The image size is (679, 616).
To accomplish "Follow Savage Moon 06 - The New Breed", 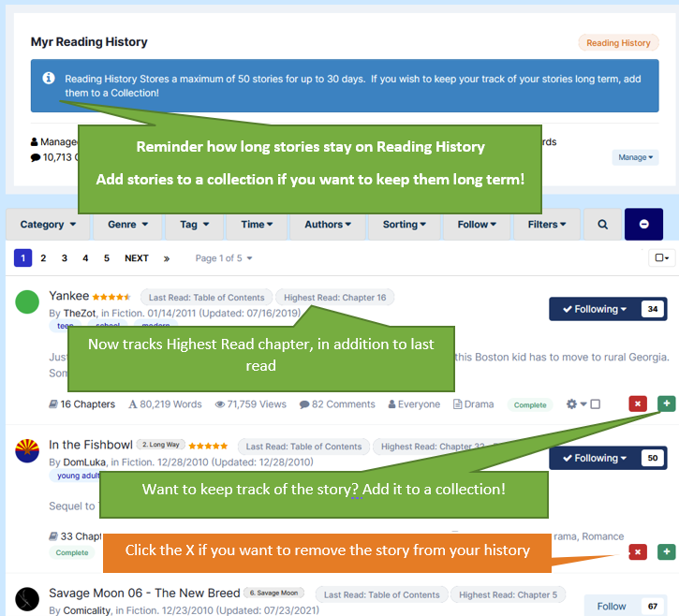I will click(x=612, y=607).
